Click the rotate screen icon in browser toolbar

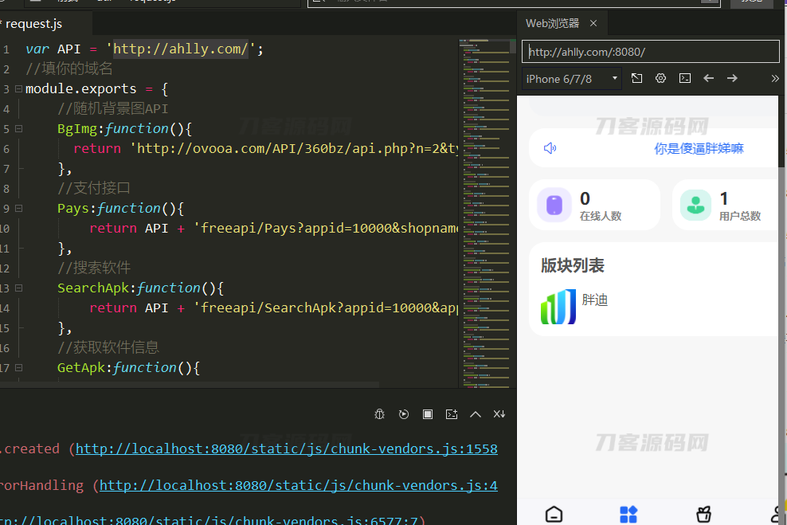637,78
